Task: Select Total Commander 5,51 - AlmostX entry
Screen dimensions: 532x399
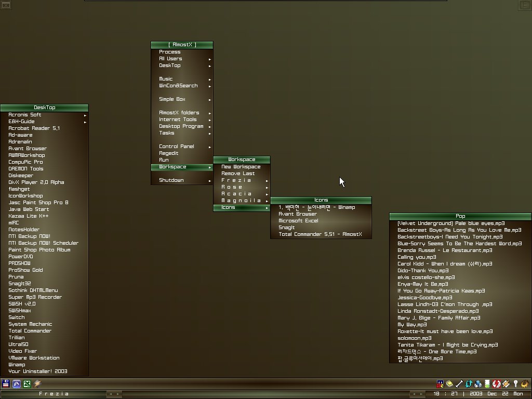Action: [320, 234]
